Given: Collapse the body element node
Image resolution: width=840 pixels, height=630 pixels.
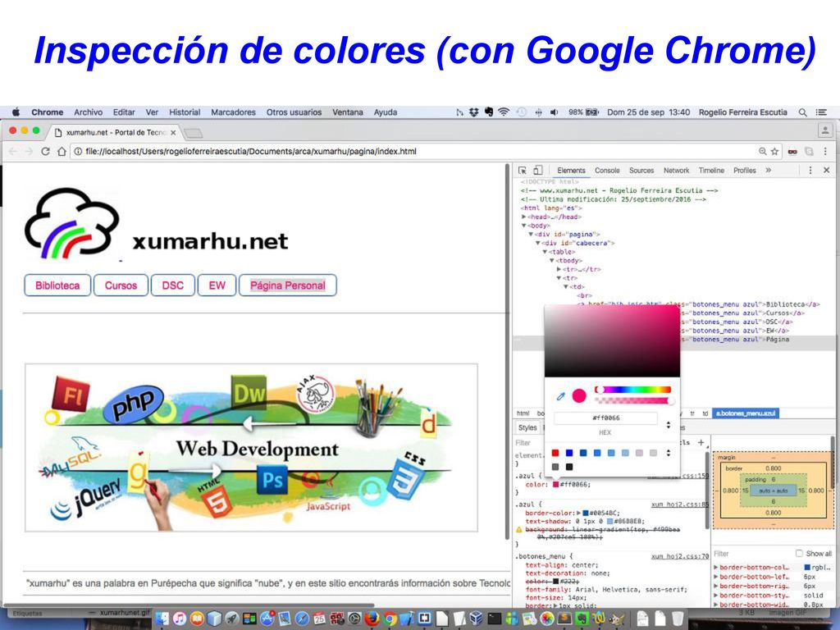Looking at the screenshot, I should pos(524,226).
